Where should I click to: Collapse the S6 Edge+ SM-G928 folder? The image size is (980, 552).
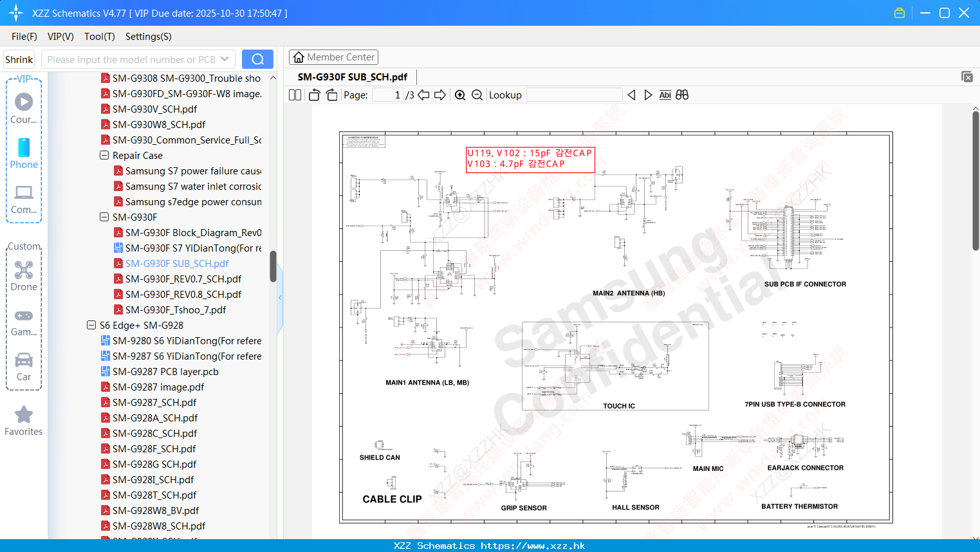click(x=91, y=325)
